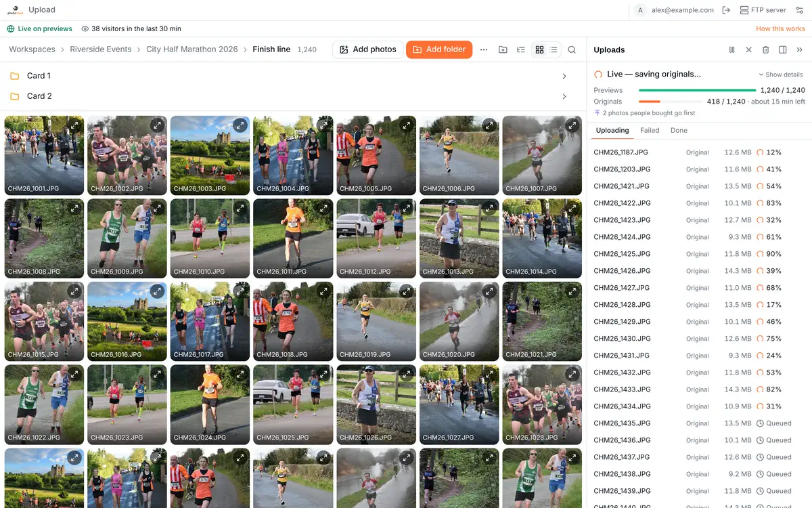Image resolution: width=812 pixels, height=508 pixels.
Task: Open the settings sliders icon in top bar
Action: (799, 10)
